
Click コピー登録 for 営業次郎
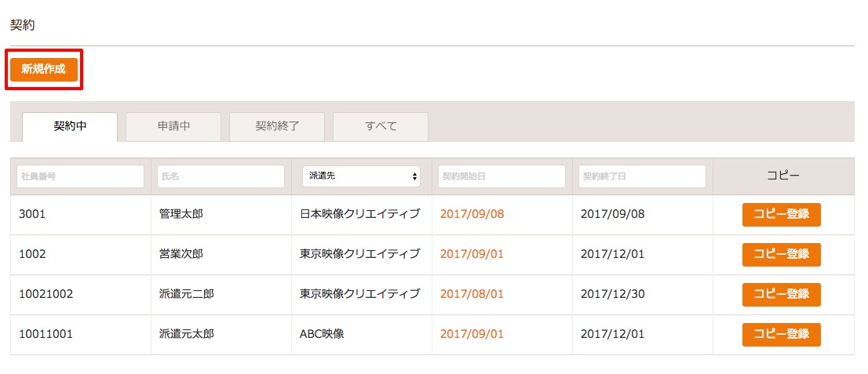pyautogui.click(x=781, y=255)
